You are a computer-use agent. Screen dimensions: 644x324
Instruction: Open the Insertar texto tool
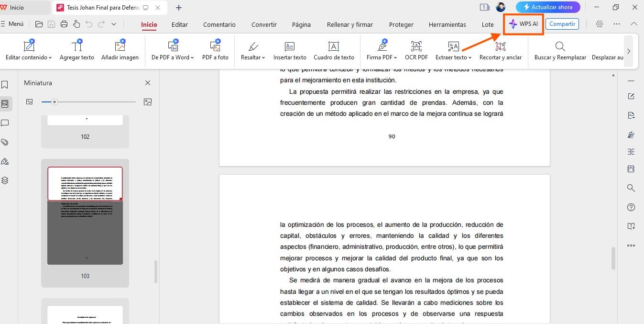click(x=290, y=50)
